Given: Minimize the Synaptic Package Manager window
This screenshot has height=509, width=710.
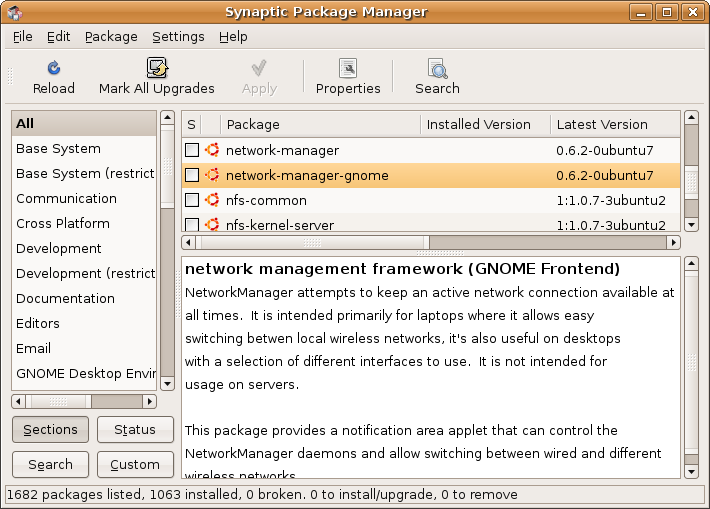Looking at the screenshot, I should [641, 12].
